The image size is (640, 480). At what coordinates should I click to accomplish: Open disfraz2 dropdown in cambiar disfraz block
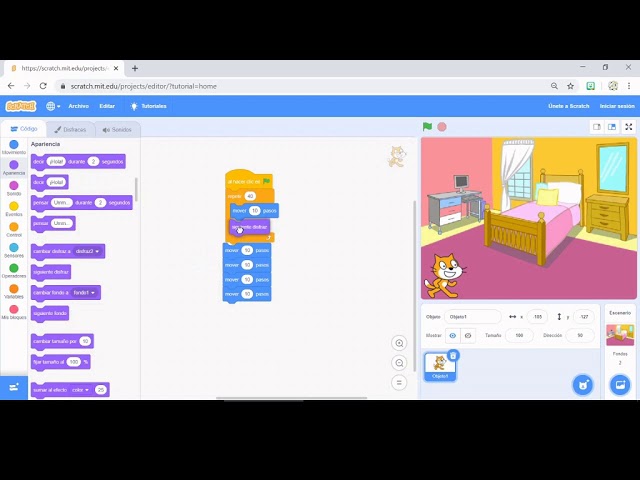click(x=87, y=251)
